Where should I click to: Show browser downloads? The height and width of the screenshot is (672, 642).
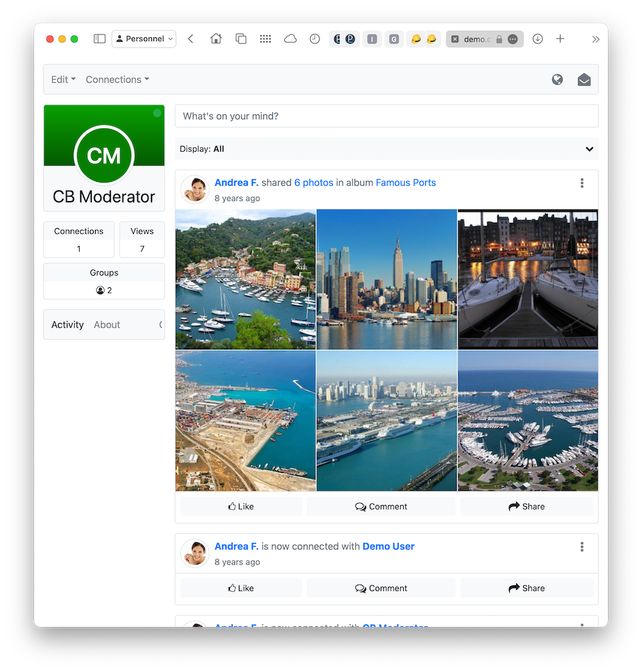pyautogui.click(x=537, y=39)
